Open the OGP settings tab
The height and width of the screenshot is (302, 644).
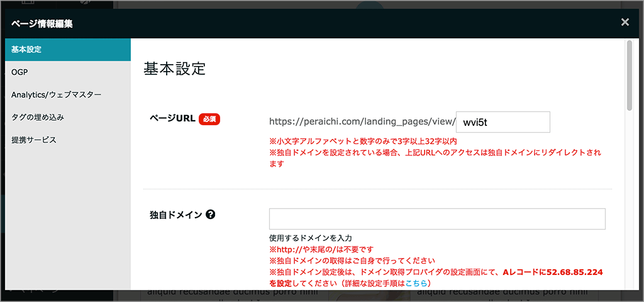68,72
